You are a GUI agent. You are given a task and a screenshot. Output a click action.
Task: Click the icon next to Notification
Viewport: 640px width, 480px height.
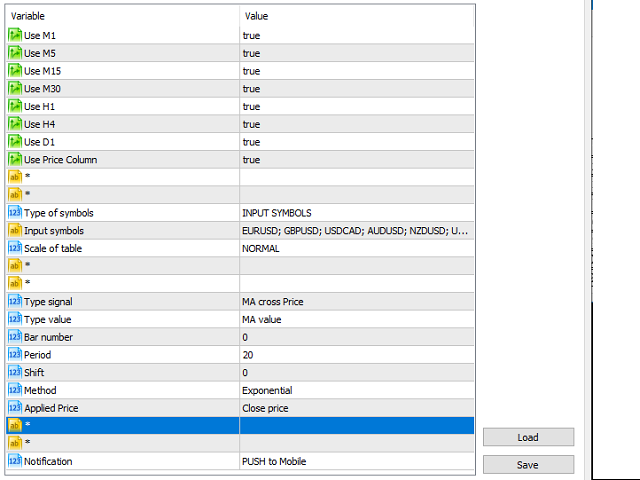pos(15,461)
